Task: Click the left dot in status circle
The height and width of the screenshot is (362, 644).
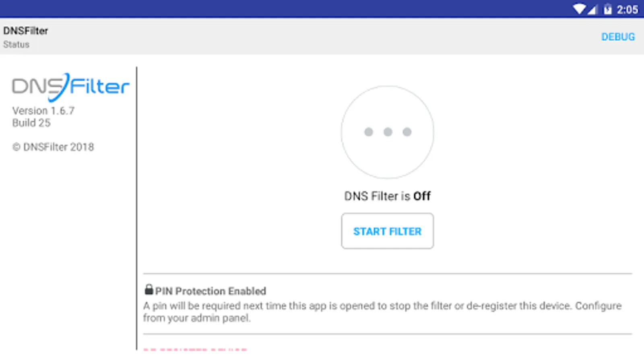Action: click(x=368, y=132)
